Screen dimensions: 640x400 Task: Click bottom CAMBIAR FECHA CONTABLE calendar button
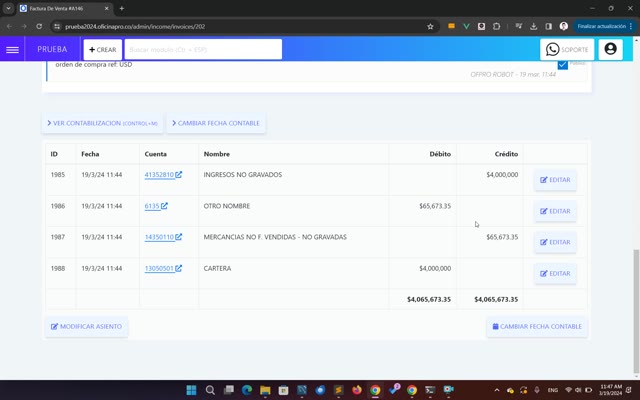pyautogui.click(x=537, y=327)
